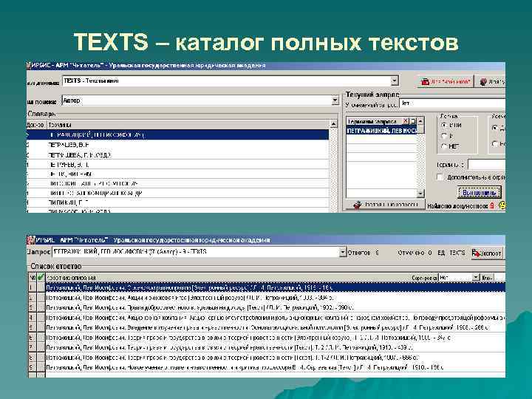Select the bottom truncation radio button

494,144
